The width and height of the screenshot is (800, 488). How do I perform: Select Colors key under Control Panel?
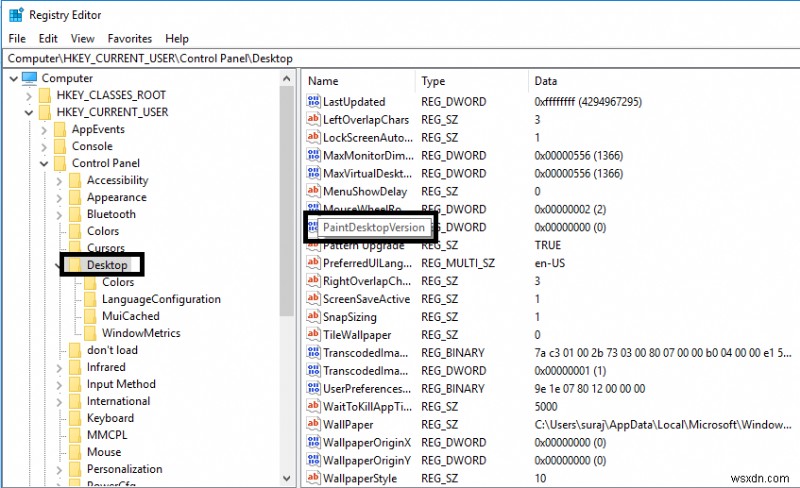coord(103,231)
